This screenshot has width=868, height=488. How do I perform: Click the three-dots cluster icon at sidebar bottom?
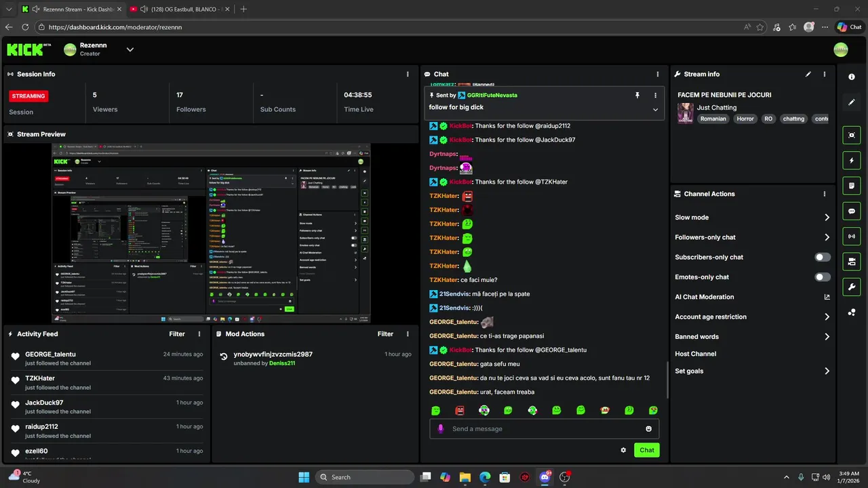[852, 312]
